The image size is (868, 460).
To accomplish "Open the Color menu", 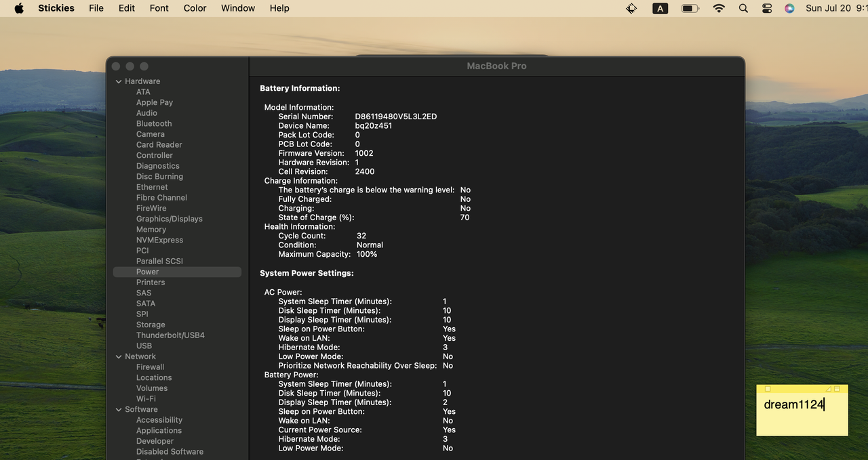I will point(195,8).
